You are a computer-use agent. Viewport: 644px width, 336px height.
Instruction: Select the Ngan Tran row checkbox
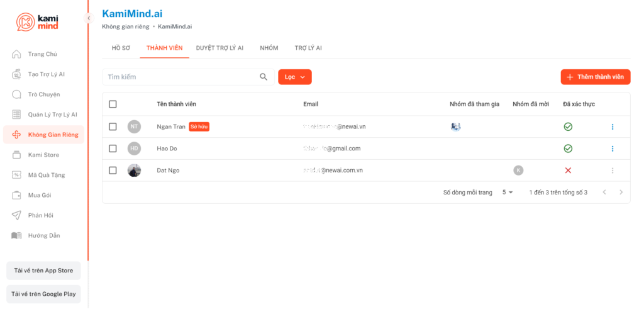(x=113, y=126)
